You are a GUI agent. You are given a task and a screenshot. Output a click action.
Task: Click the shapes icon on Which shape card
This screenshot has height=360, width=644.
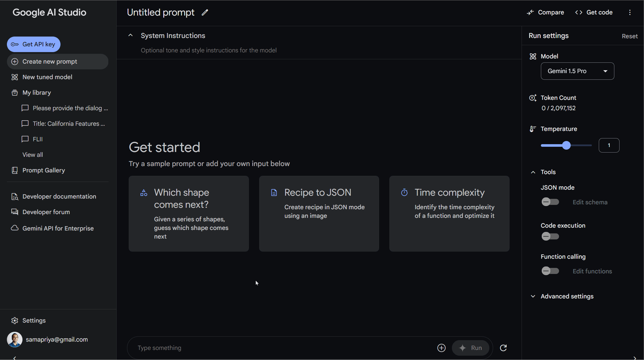point(144,193)
